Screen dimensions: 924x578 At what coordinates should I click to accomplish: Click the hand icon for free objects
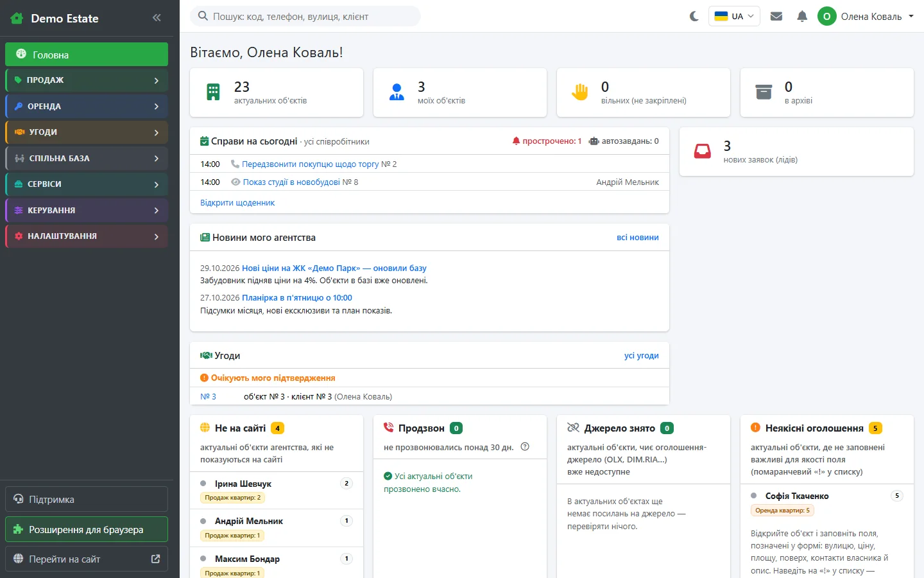[x=580, y=92]
